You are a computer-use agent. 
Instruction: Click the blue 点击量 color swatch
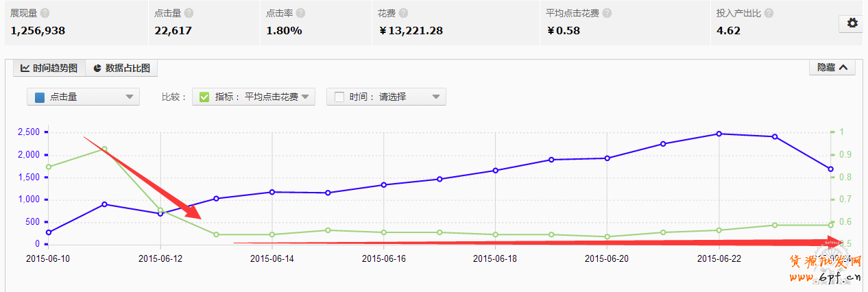tap(40, 97)
